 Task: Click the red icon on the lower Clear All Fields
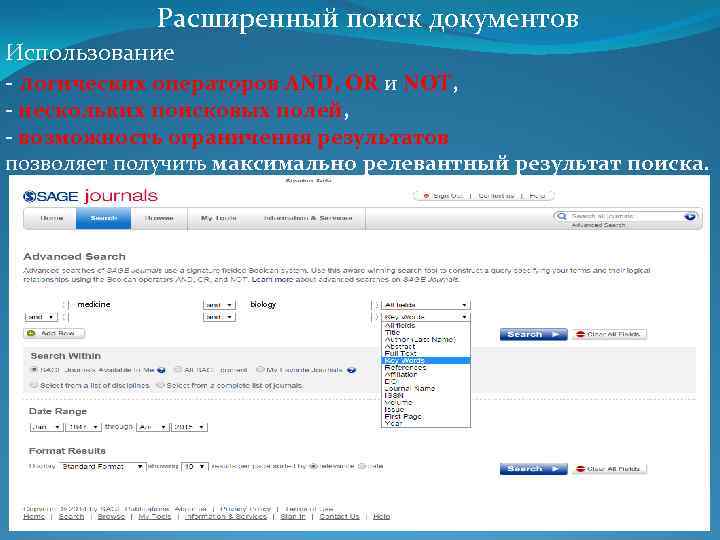580,469
